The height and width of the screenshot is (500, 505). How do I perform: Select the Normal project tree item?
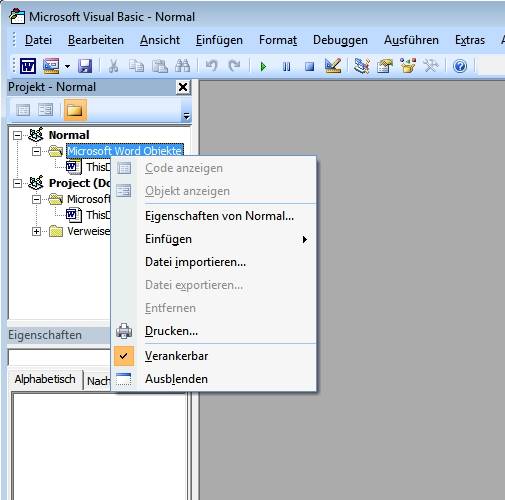[69, 135]
